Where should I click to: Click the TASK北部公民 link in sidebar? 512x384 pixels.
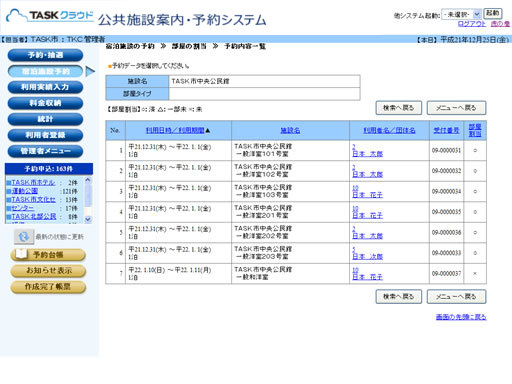pyautogui.click(x=34, y=216)
